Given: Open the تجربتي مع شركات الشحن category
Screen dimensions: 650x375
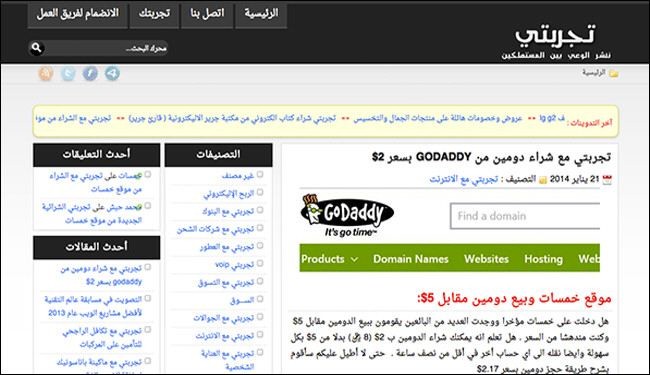Looking at the screenshot, I should coord(215,229).
